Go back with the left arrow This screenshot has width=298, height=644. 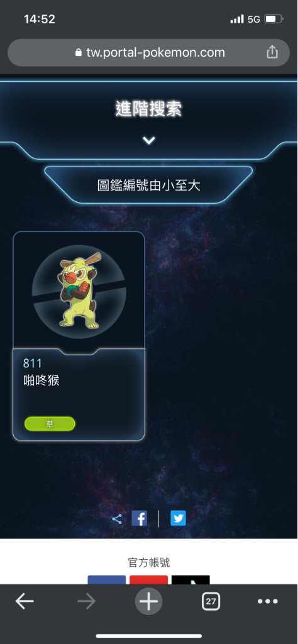[25, 601]
